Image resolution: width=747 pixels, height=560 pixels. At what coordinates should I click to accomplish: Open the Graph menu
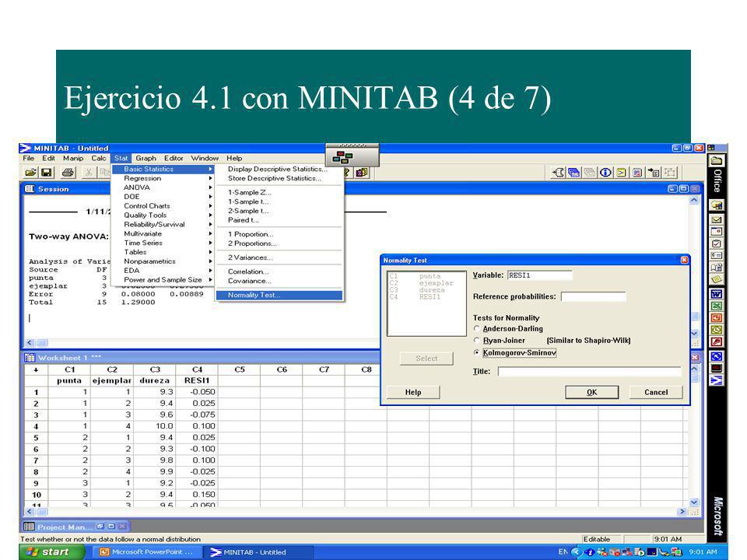tap(146, 158)
